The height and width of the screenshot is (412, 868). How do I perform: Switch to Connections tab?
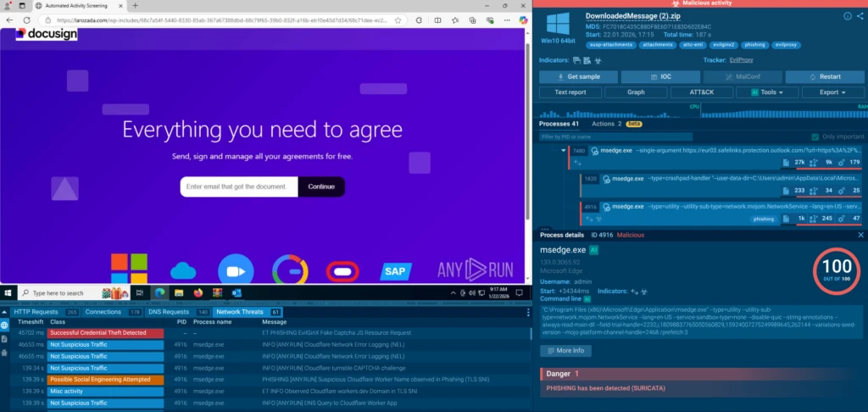click(113, 312)
